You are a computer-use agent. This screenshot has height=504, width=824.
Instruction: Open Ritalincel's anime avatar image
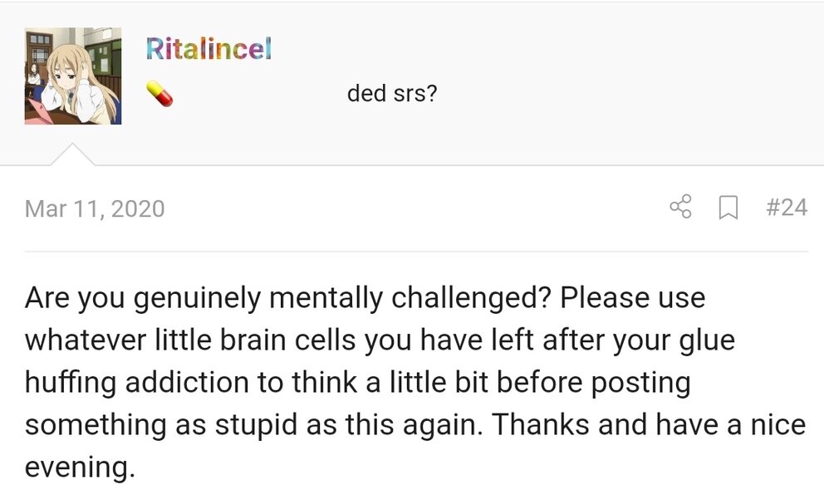tap(73, 76)
